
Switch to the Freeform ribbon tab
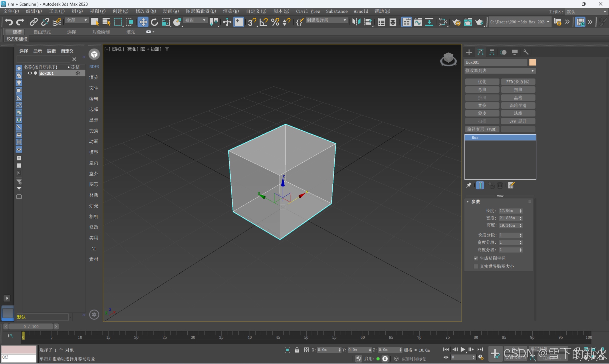tap(42, 32)
